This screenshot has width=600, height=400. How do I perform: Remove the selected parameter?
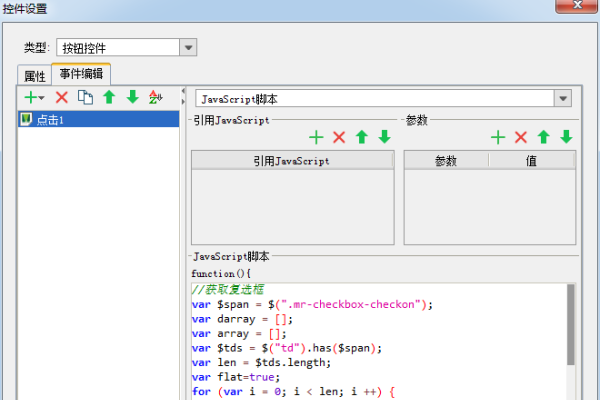coord(521,137)
